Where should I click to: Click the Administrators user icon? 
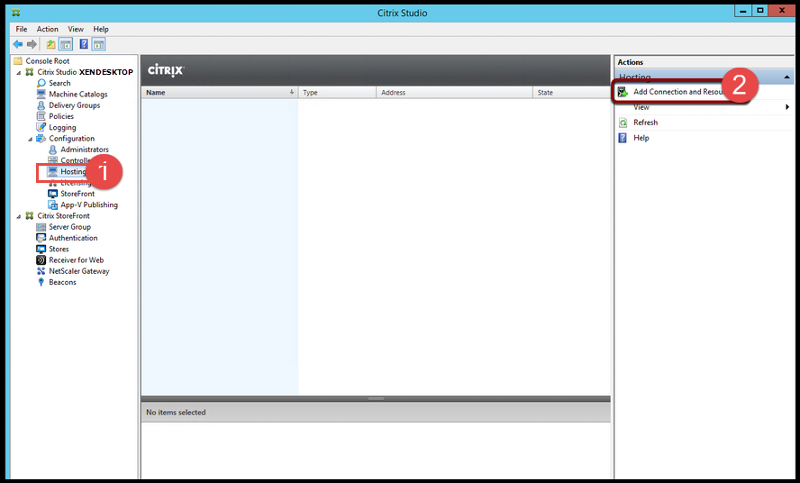[x=53, y=149]
